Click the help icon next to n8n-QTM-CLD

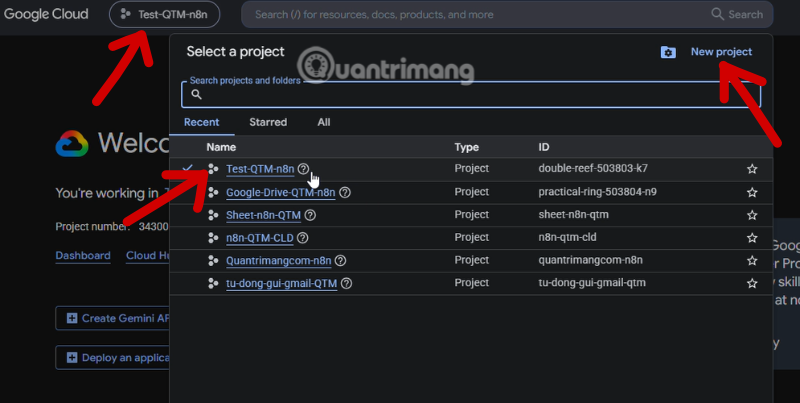pos(303,238)
